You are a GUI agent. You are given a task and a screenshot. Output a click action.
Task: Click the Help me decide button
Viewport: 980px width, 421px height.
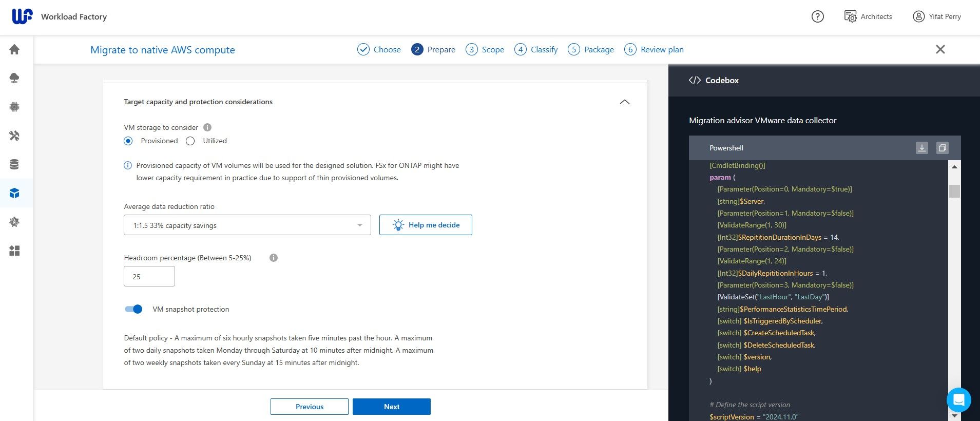point(426,225)
